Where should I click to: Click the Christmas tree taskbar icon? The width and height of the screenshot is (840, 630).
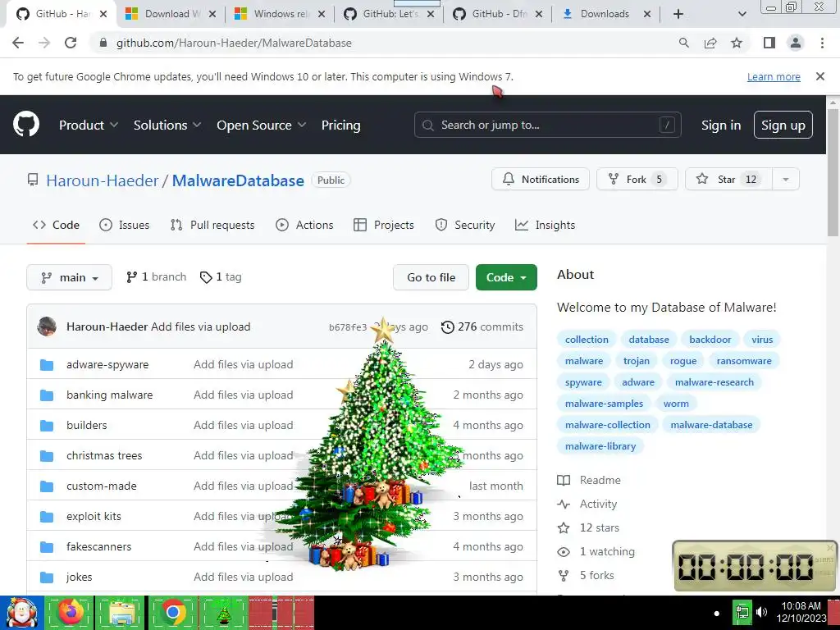click(x=223, y=612)
